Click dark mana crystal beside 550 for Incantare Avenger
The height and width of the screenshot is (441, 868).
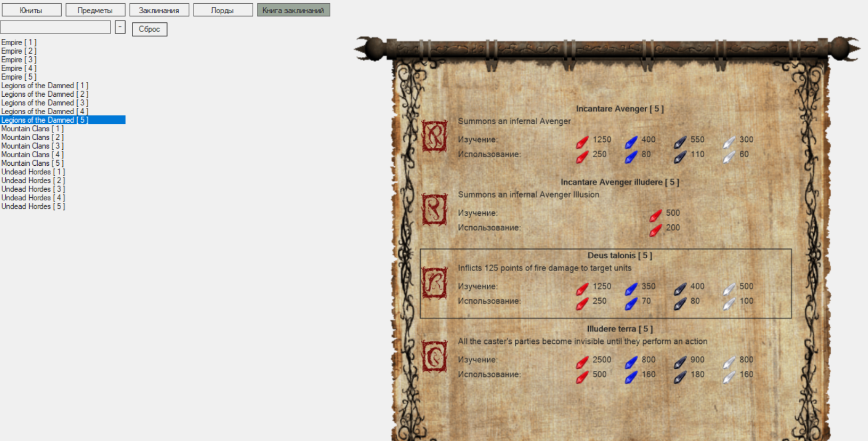pos(680,142)
